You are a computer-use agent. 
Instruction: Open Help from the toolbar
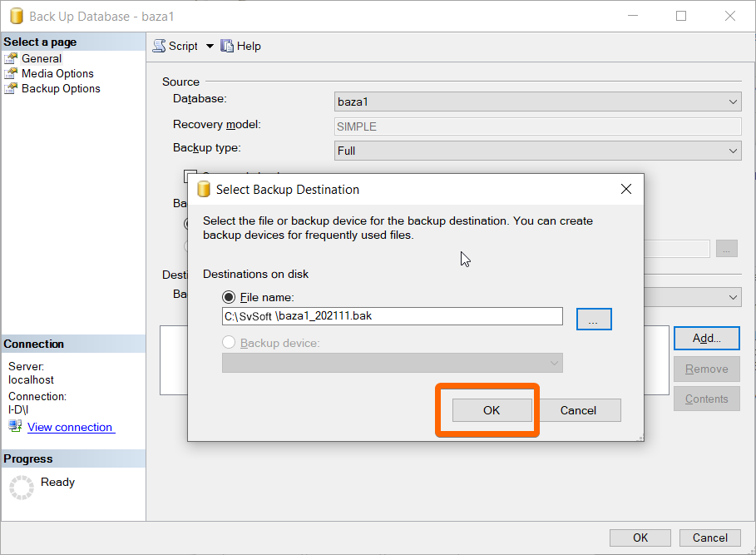tap(240, 46)
